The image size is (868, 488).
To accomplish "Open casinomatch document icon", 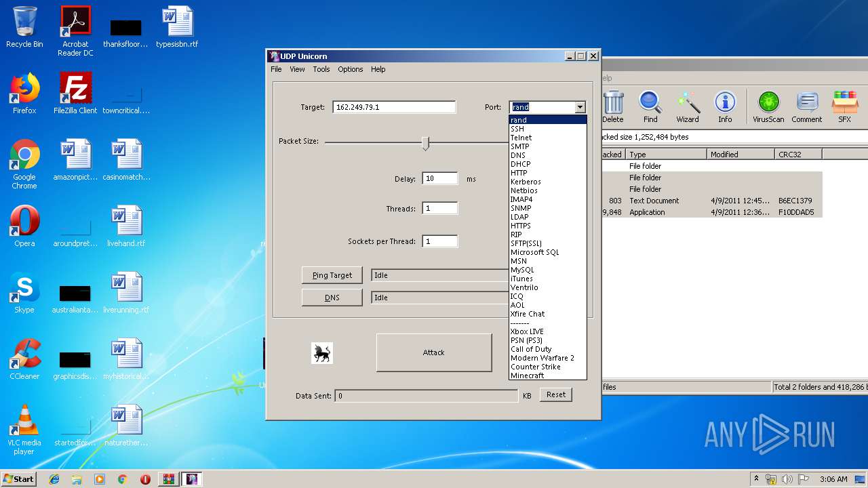I will tap(126, 160).
